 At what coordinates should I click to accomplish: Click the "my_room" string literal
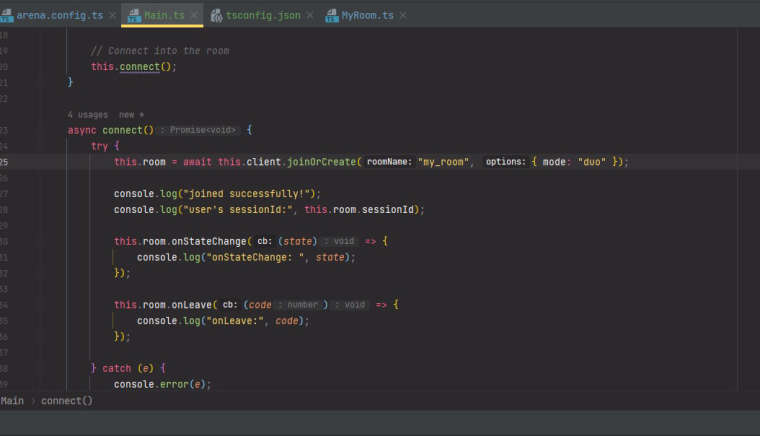pos(443,162)
